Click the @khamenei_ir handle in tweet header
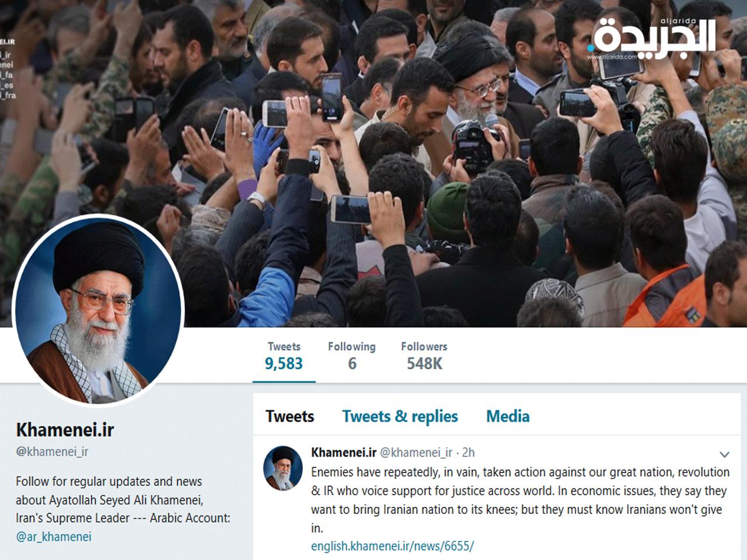The height and width of the screenshot is (560, 747). 416,453
